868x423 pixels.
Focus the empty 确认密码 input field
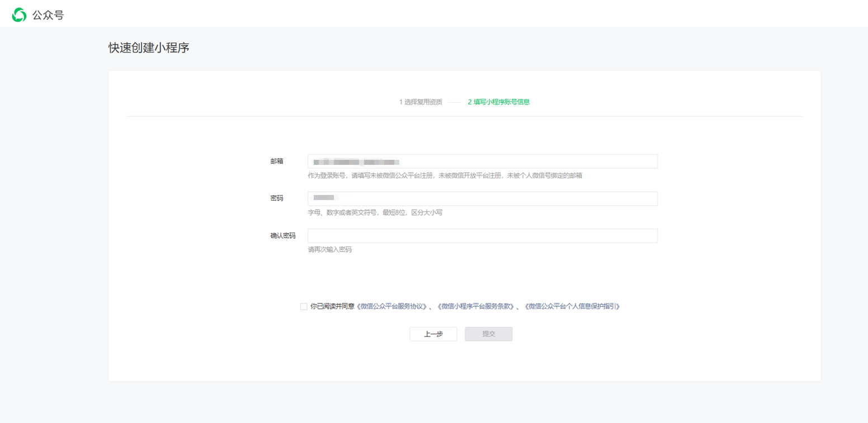pos(483,236)
